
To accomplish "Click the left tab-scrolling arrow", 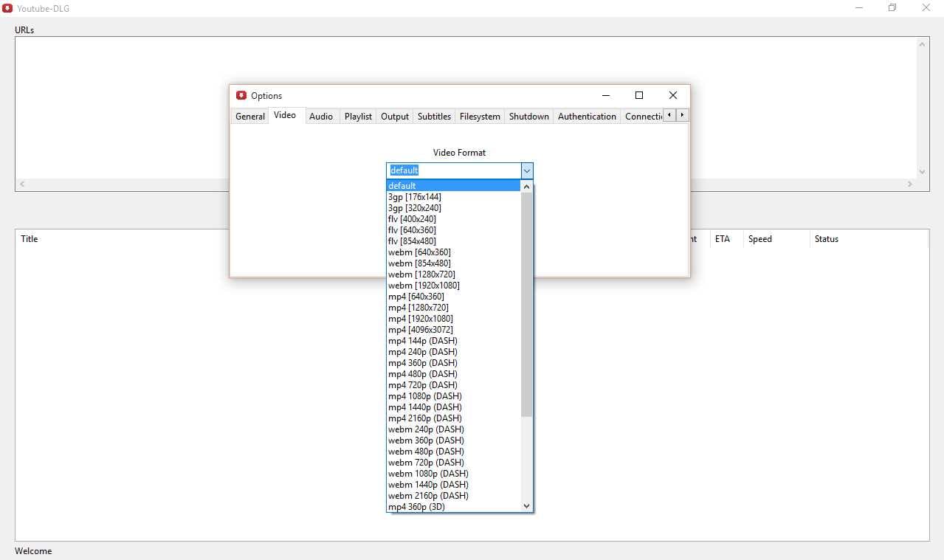I will [669, 115].
